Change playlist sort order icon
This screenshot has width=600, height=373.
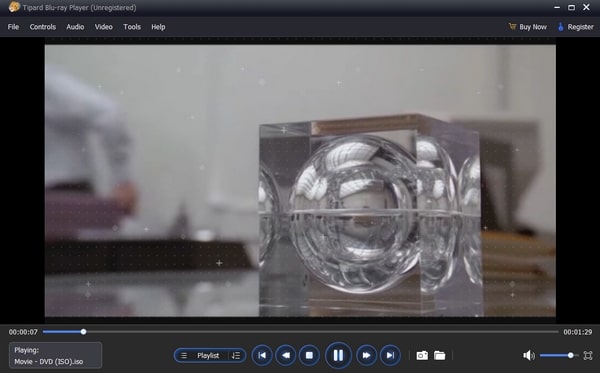pyautogui.click(x=236, y=355)
